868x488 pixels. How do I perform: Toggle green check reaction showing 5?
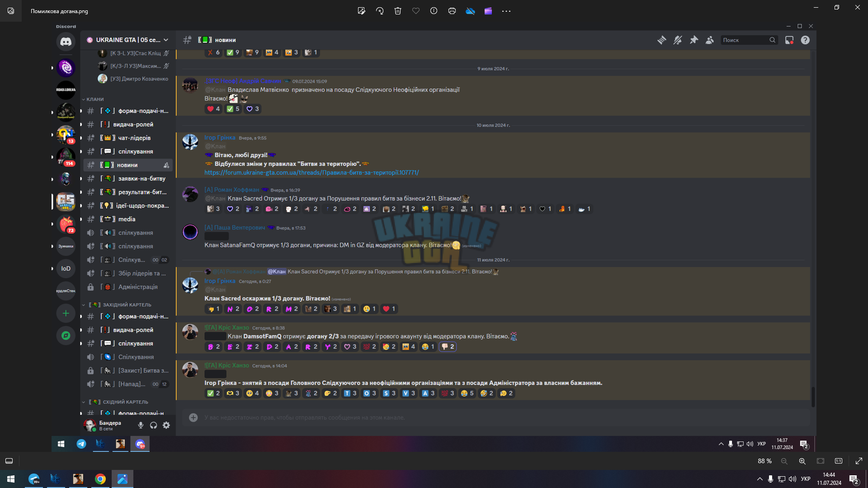pos(233,109)
